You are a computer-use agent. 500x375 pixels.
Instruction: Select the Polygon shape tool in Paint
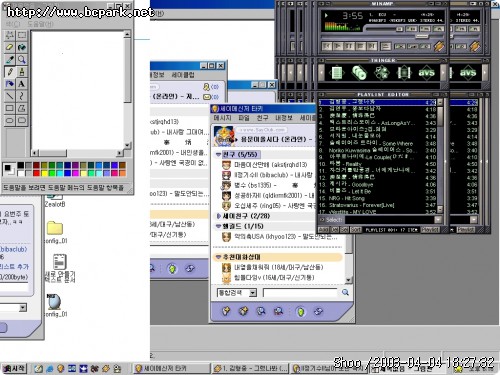click(x=22, y=108)
